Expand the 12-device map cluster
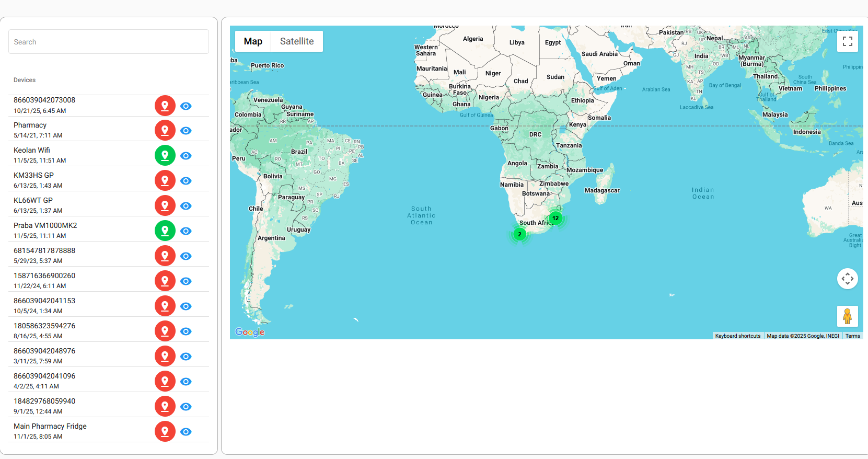The height and width of the screenshot is (459, 868). point(555,218)
